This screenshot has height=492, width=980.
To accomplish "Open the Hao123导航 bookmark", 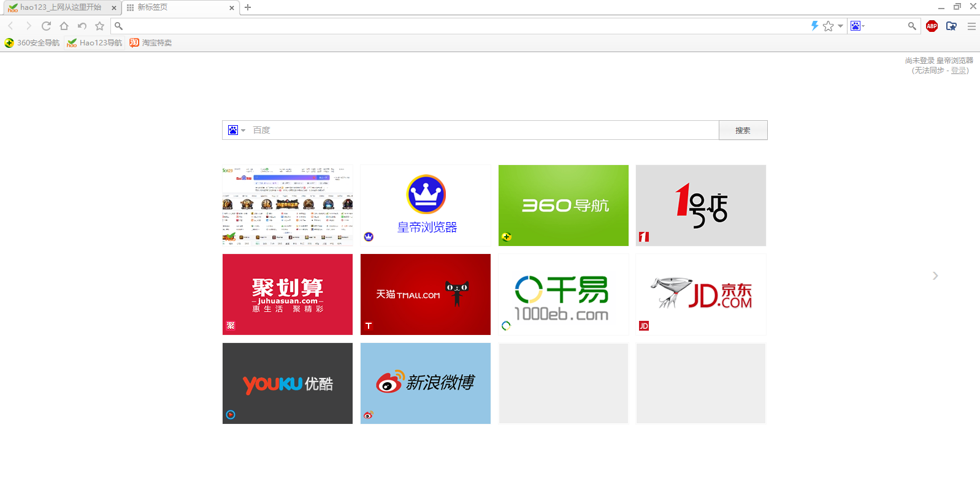I will (94, 43).
